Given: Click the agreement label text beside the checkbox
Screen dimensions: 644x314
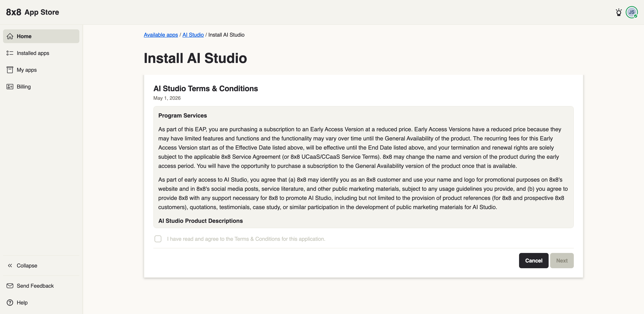Looking at the screenshot, I should click(246, 239).
